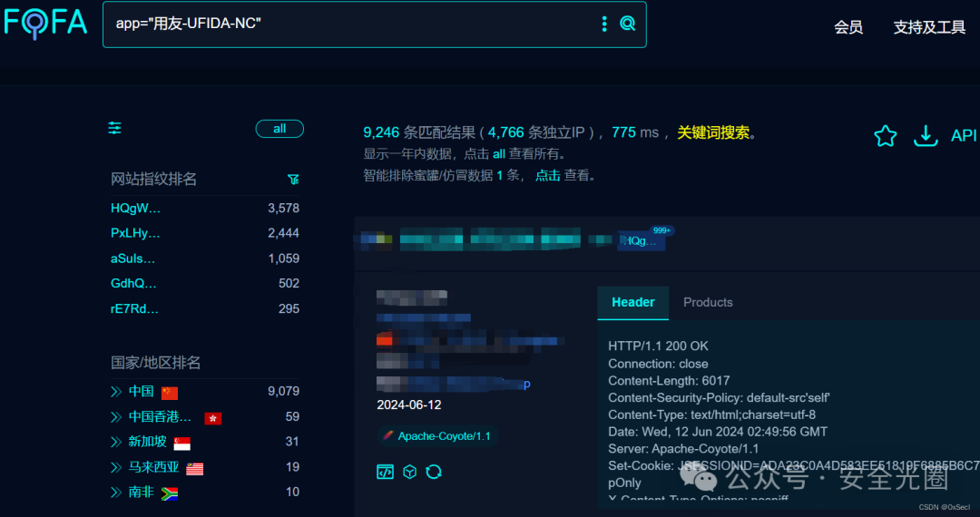Favorite this search with the star icon
Screen dimensions: 980x517
pyautogui.click(x=885, y=135)
